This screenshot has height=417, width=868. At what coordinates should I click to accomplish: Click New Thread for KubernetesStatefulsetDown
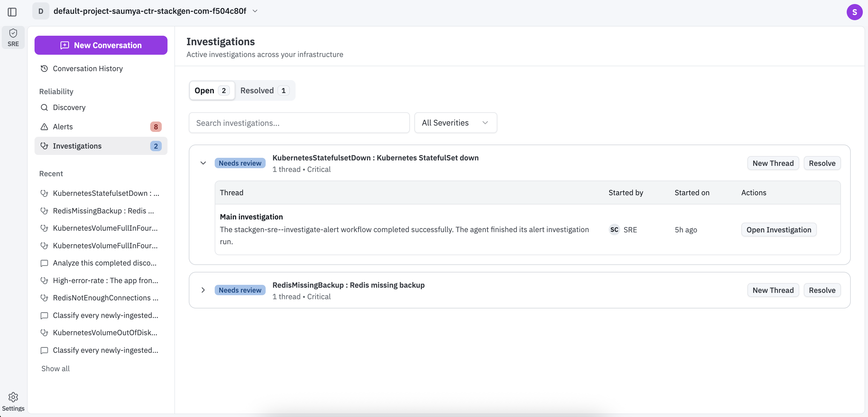pos(773,163)
